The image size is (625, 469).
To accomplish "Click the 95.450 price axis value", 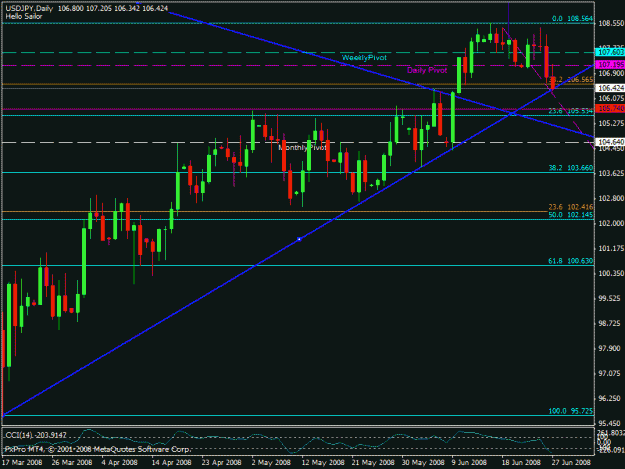I will pos(611,423).
